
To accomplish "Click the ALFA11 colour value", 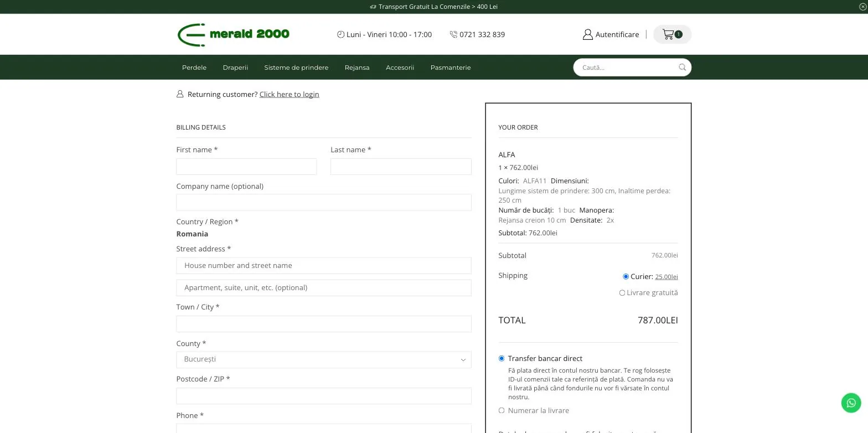I will pos(535,181).
